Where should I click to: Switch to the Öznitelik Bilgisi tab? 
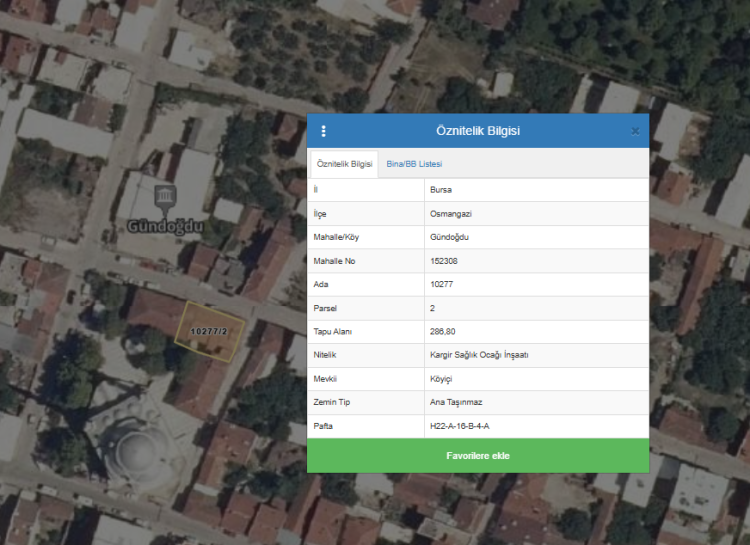(x=344, y=164)
